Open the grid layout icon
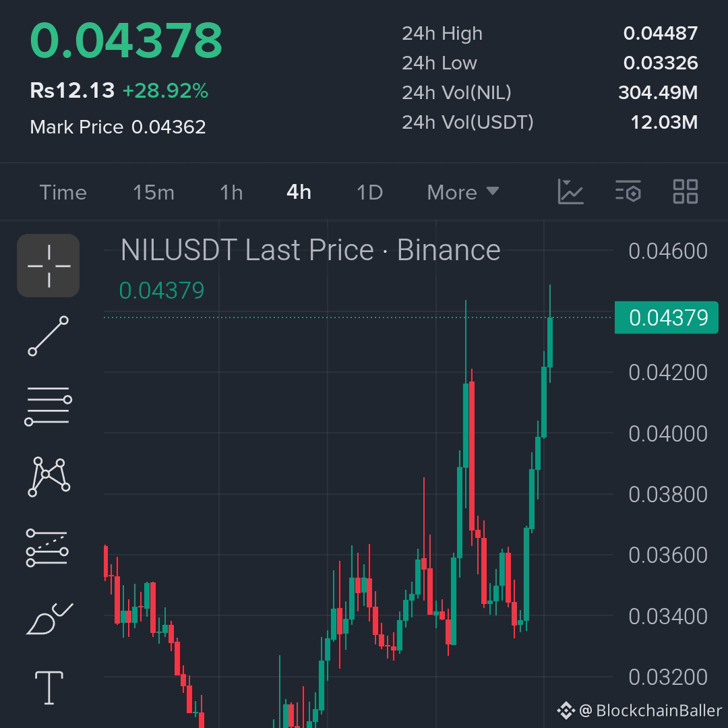Screen dimensions: 728x728 coord(686,191)
